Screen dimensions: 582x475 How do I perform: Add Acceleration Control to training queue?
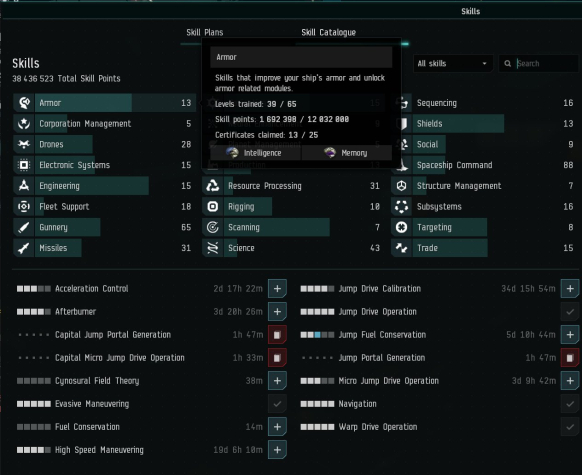(277, 289)
